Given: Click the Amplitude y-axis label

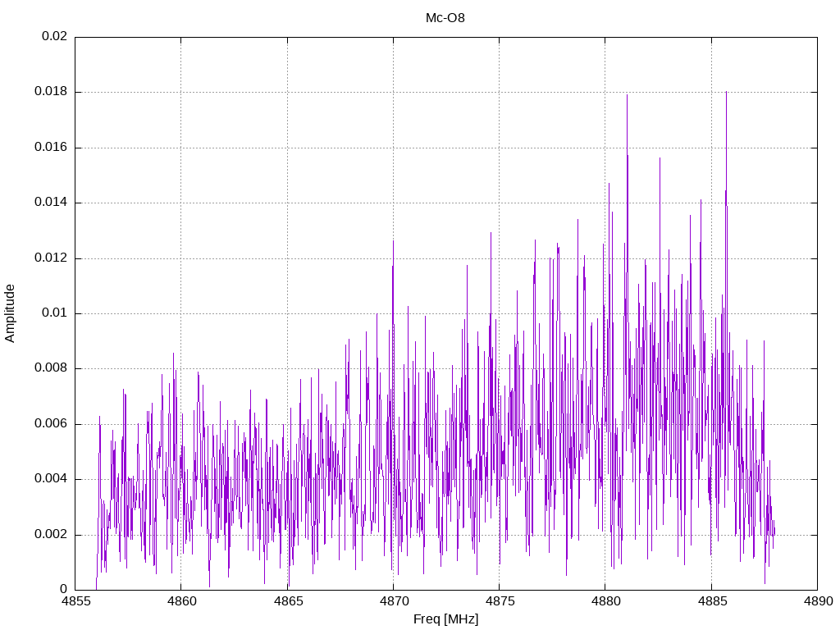Looking at the screenshot, I should point(10,313).
